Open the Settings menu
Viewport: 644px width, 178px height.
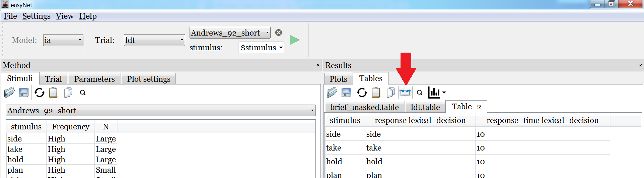(x=36, y=16)
